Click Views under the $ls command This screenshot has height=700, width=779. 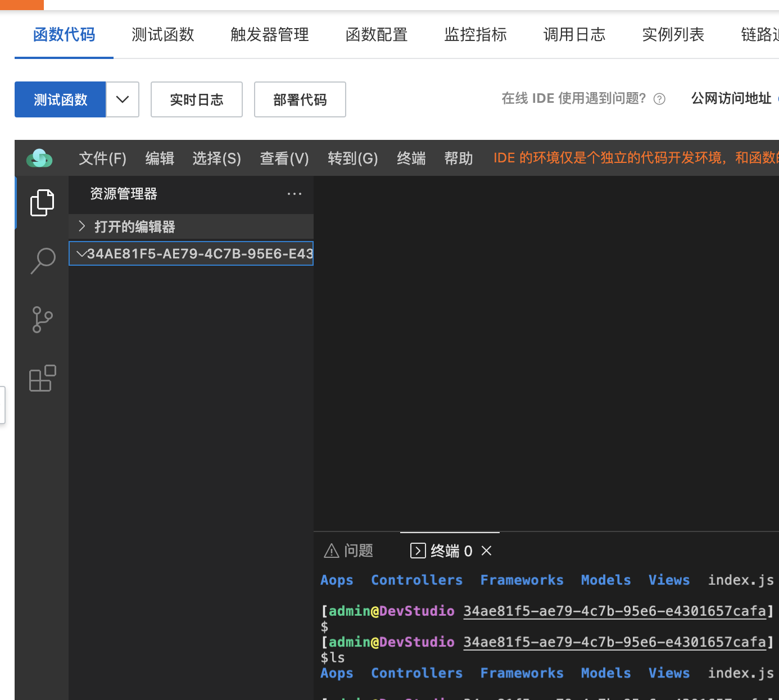point(669,673)
